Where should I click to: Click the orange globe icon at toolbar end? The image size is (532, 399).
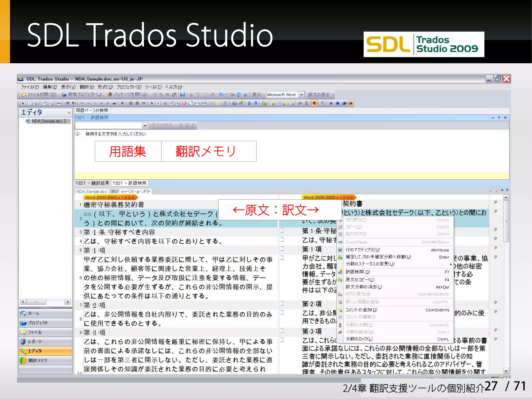pos(350,103)
